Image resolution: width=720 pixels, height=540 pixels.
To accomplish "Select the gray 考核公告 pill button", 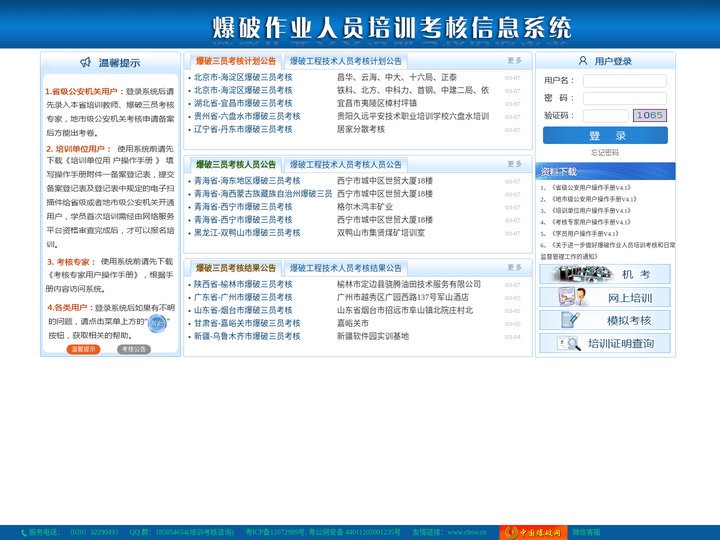I will 134,349.
